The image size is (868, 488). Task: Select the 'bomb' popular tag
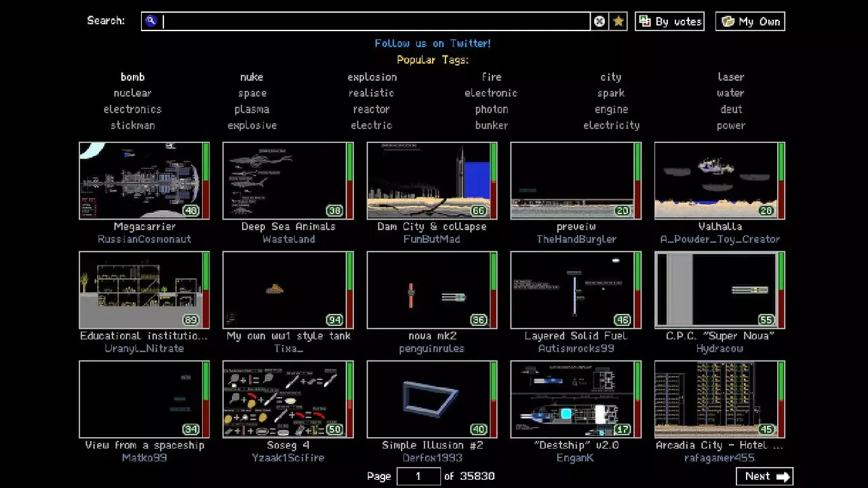pos(132,77)
